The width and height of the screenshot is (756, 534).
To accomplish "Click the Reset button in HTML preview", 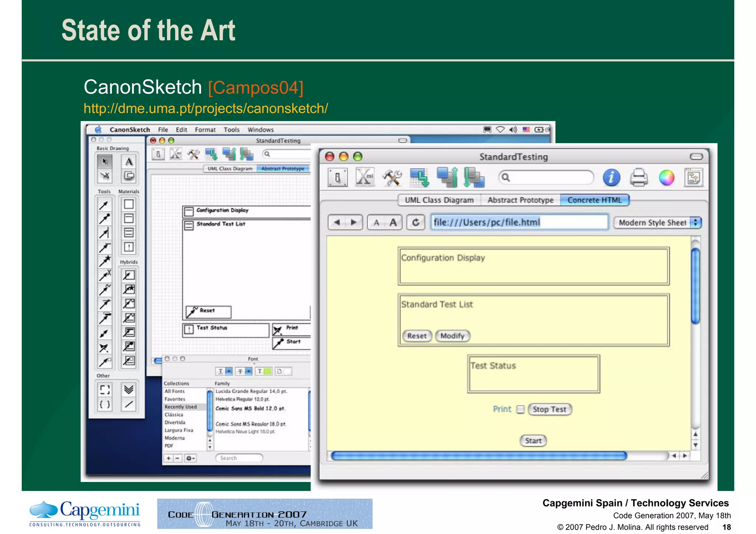I will coord(417,336).
